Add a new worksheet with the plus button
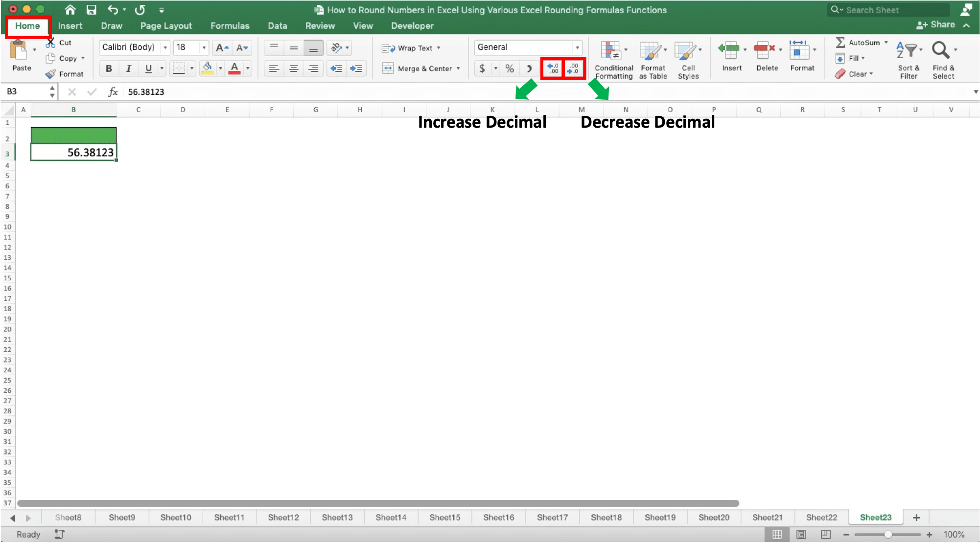This screenshot has width=980, height=543. [916, 517]
